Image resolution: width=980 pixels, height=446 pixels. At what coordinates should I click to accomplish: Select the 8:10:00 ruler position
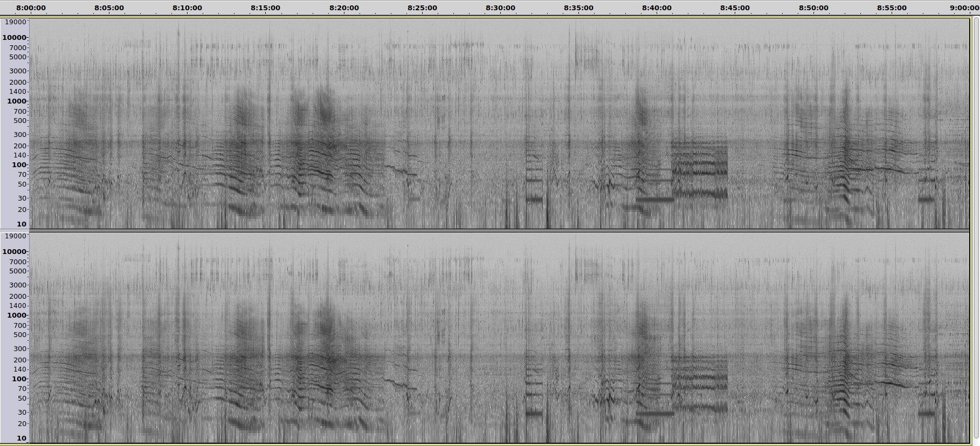pos(188,8)
